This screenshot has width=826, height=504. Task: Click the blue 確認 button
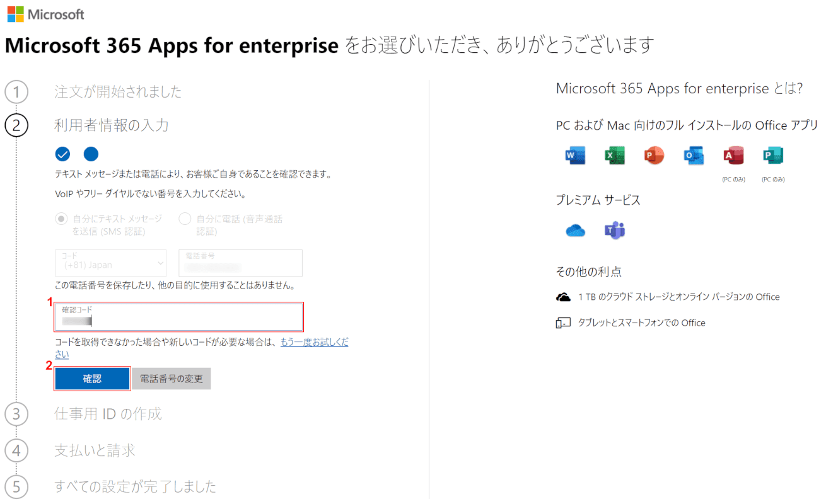coord(92,379)
